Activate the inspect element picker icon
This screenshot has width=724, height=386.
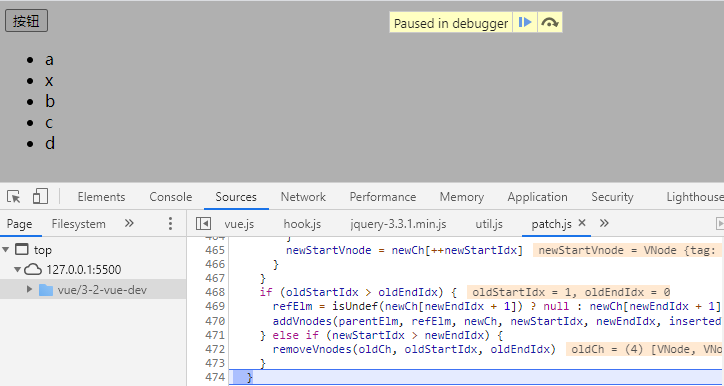(14, 197)
